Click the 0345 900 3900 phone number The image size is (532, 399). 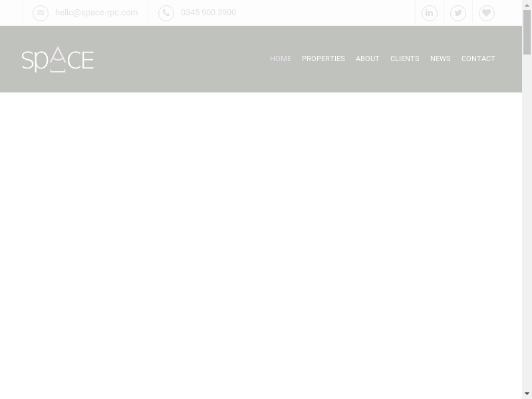pos(208,13)
